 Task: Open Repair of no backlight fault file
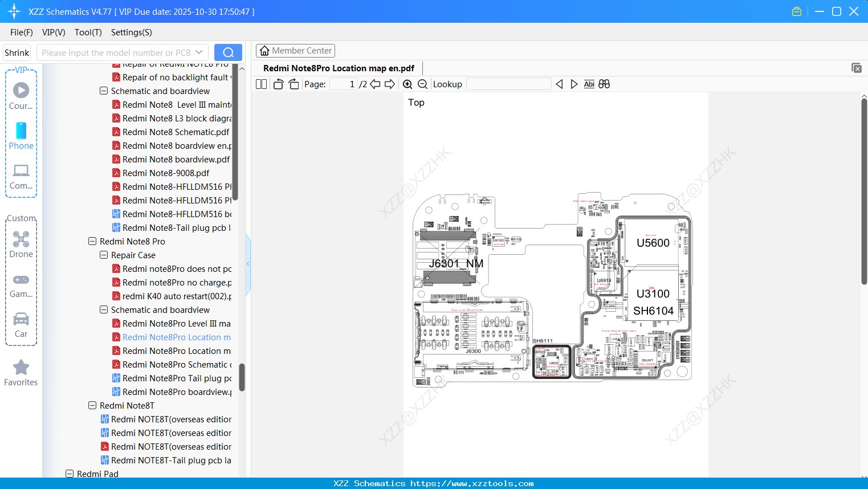coord(172,78)
